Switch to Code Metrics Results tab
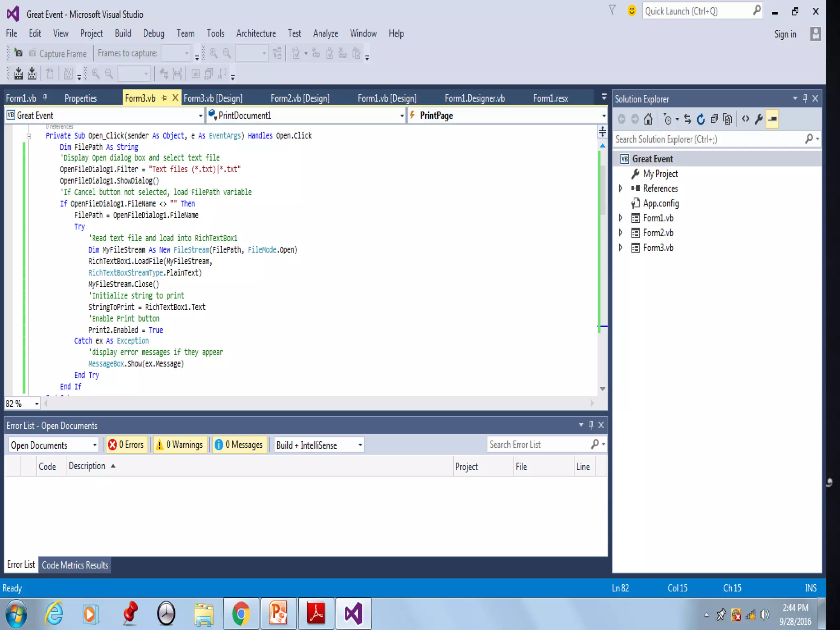 [75, 565]
